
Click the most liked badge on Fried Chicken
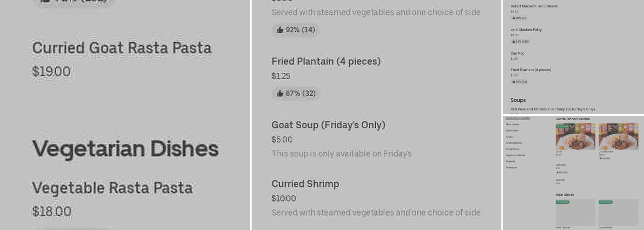[563, 202]
